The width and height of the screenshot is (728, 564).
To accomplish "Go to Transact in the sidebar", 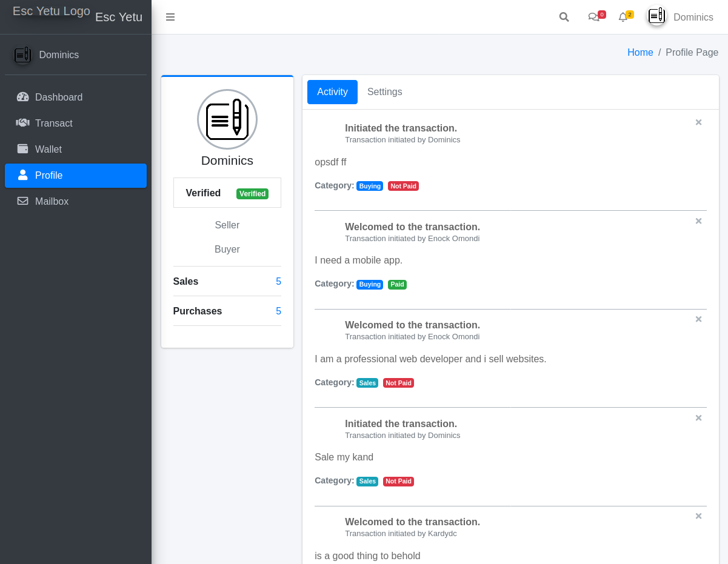I will [53, 123].
